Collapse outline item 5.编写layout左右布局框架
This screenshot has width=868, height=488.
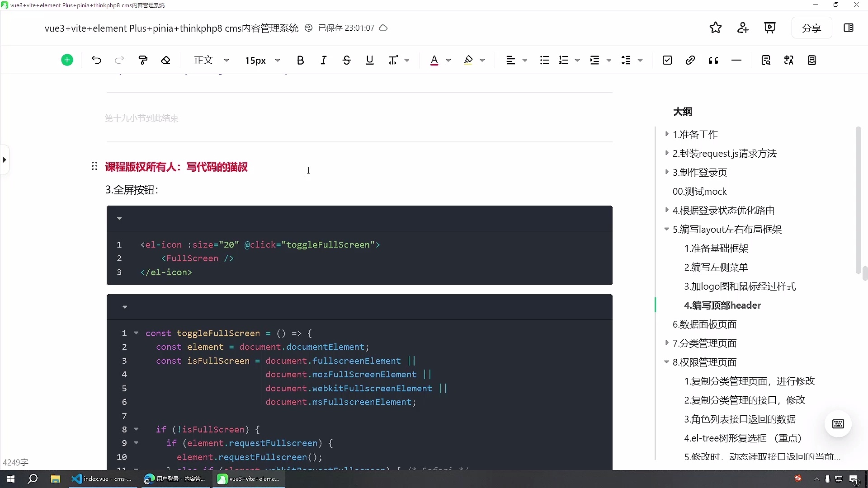(666, 229)
